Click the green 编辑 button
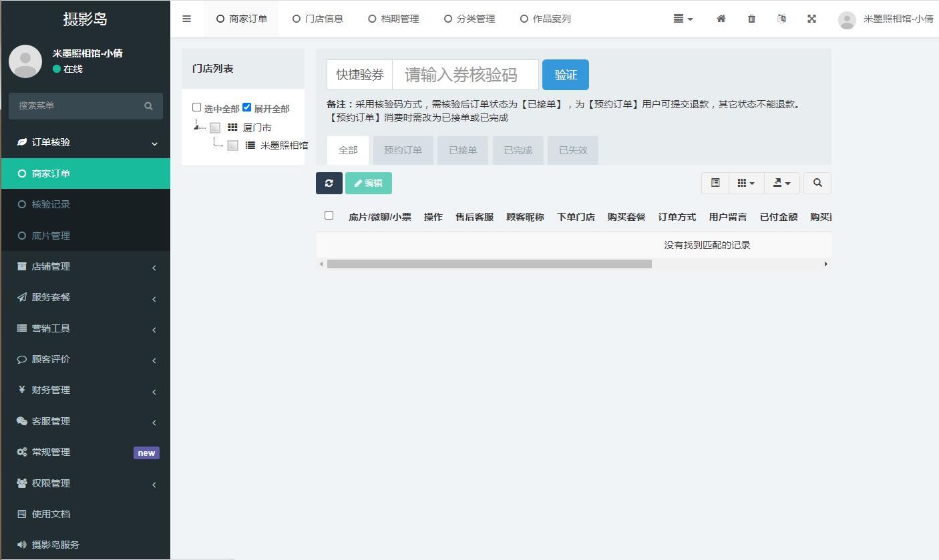This screenshot has height=560, width=939. point(368,183)
